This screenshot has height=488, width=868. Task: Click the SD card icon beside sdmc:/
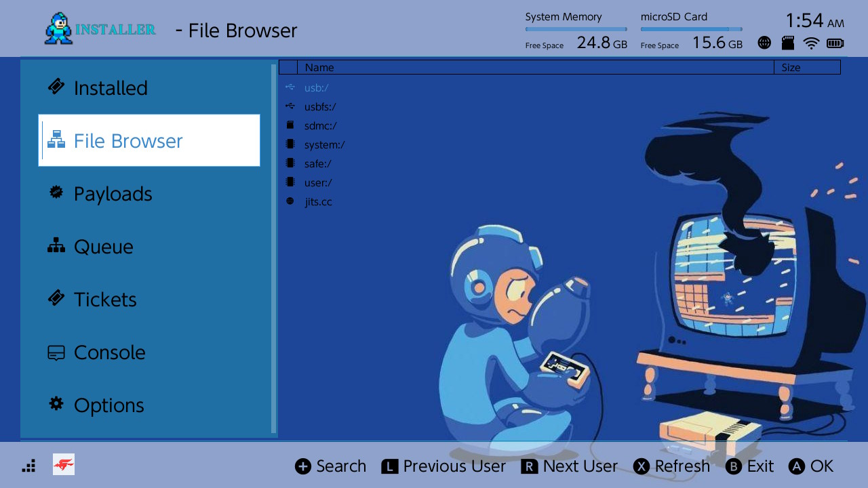290,125
